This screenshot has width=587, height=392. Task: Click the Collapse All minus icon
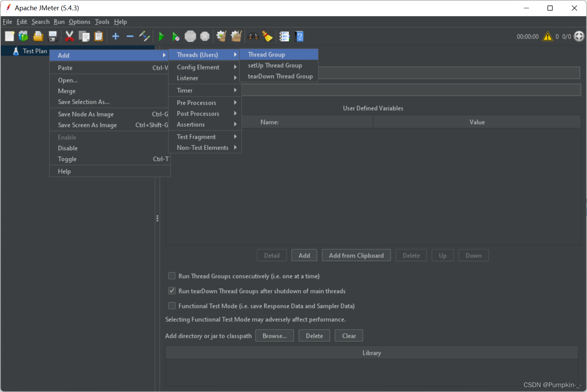[130, 36]
